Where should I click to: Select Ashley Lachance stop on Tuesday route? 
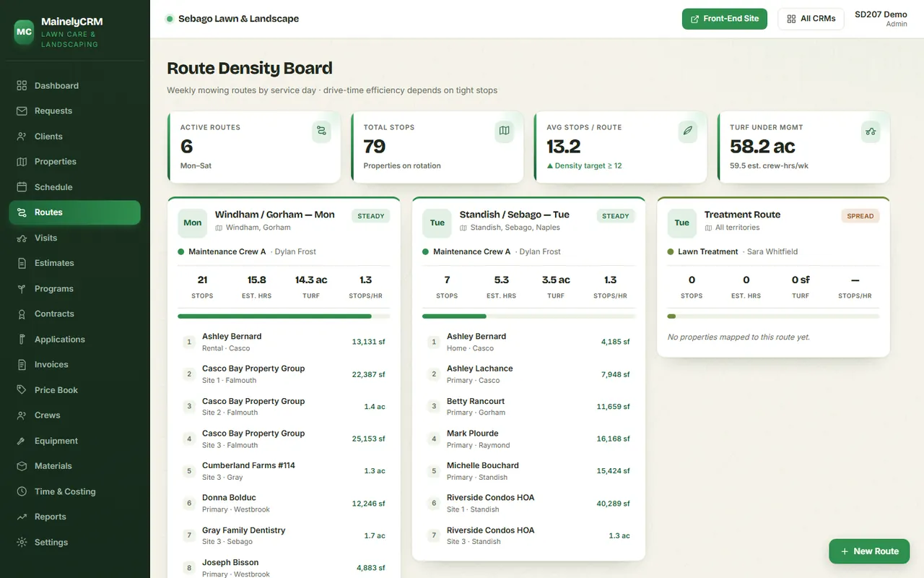[528, 374]
